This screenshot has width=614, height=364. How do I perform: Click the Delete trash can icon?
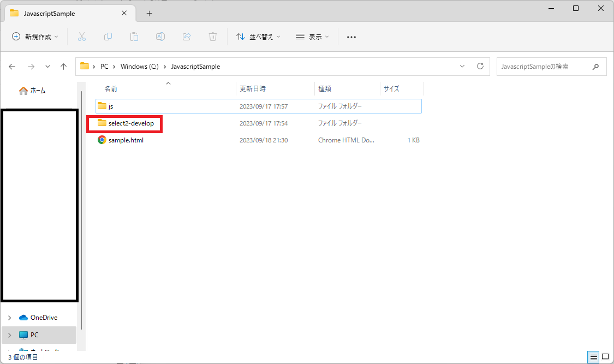tap(213, 37)
